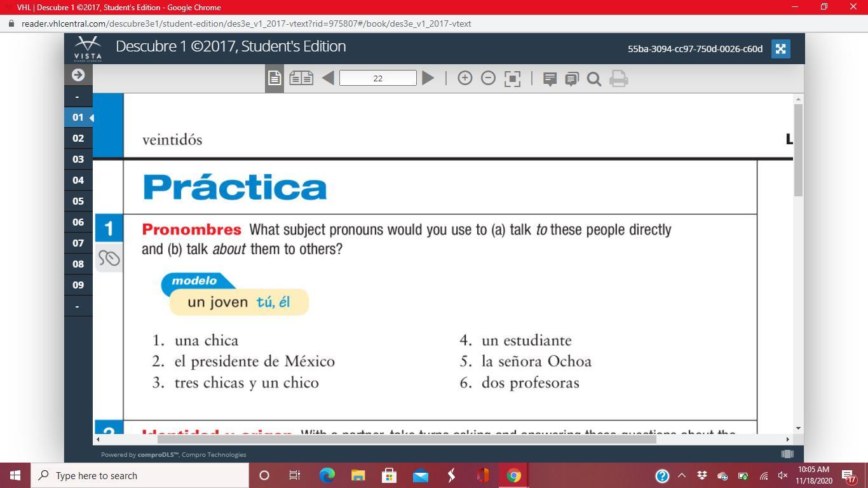Click the Práctica heading

pos(234,187)
